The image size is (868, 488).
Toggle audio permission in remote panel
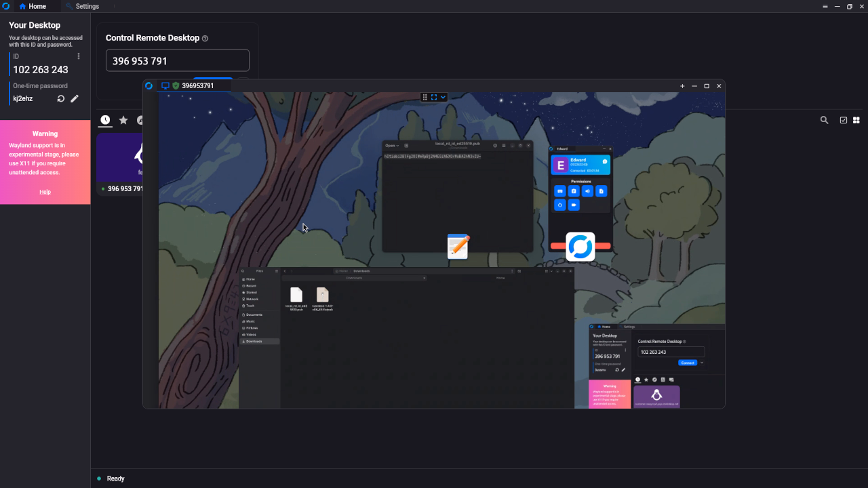pos(587,191)
